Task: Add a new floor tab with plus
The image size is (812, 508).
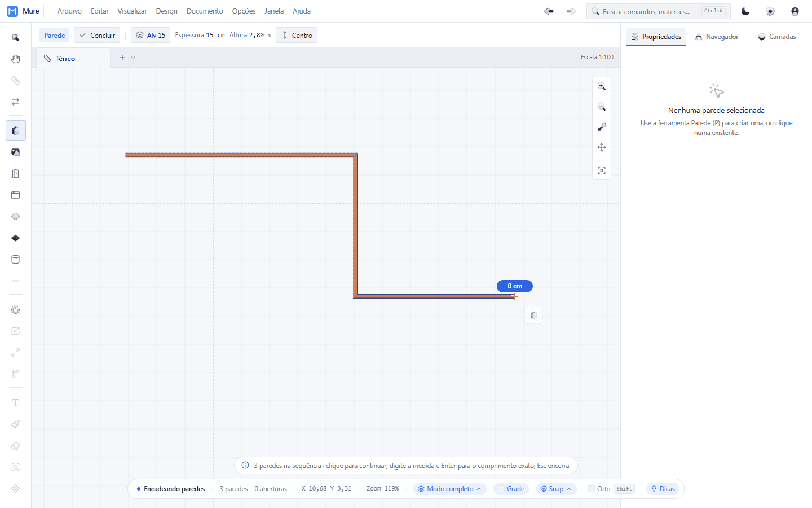Action: (x=122, y=58)
